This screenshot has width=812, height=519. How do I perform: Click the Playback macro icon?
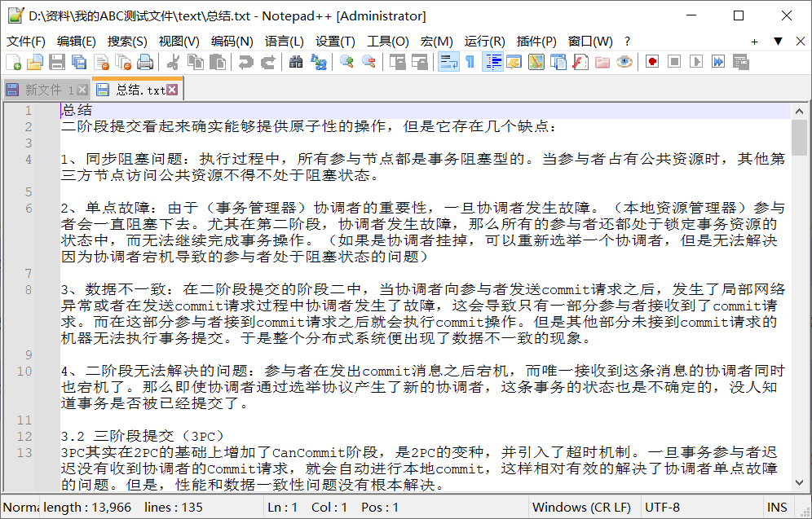pos(696,62)
